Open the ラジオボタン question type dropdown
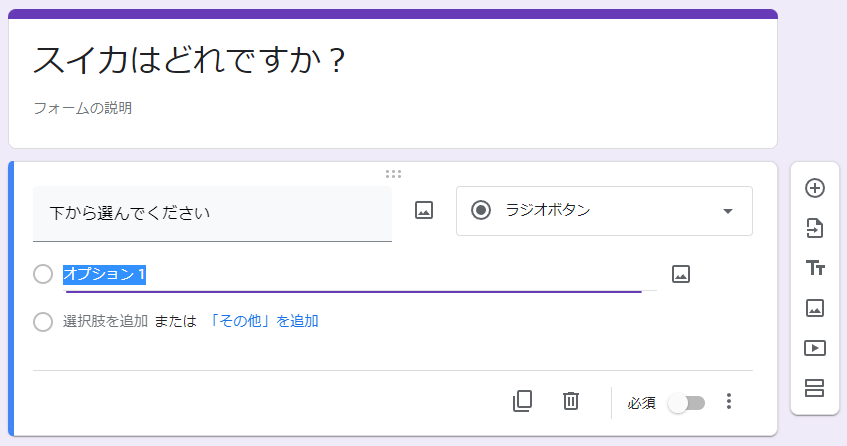847x446 pixels. [604, 211]
